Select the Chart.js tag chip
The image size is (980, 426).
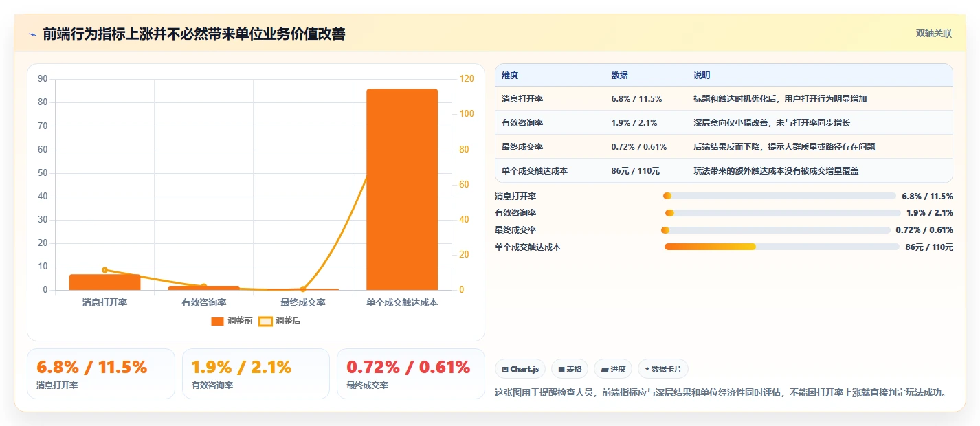(520, 369)
